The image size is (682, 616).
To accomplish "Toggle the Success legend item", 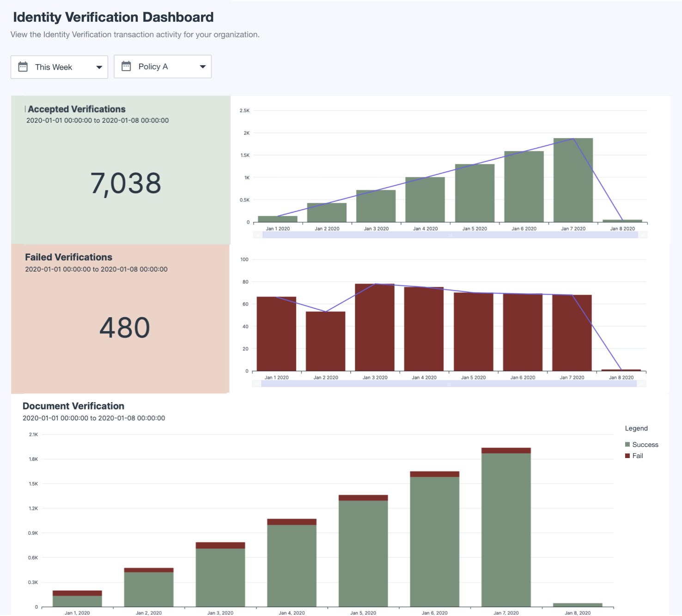I will point(645,445).
